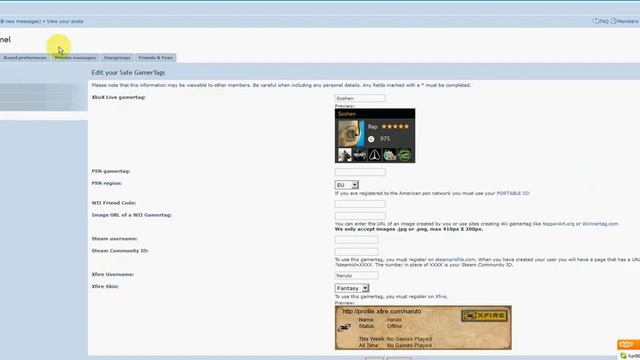The image size is (640, 360).
Task: Click the Xfire Skin label
Action: click(105, 287)
